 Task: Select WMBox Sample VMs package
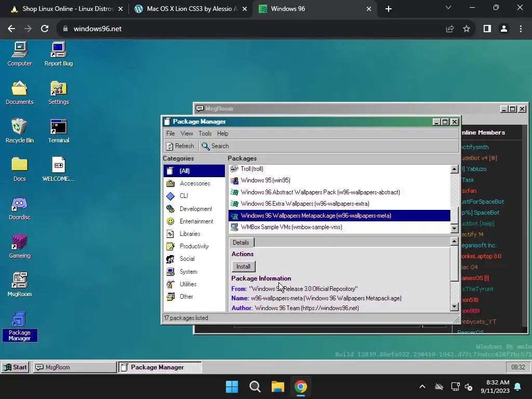339,227
